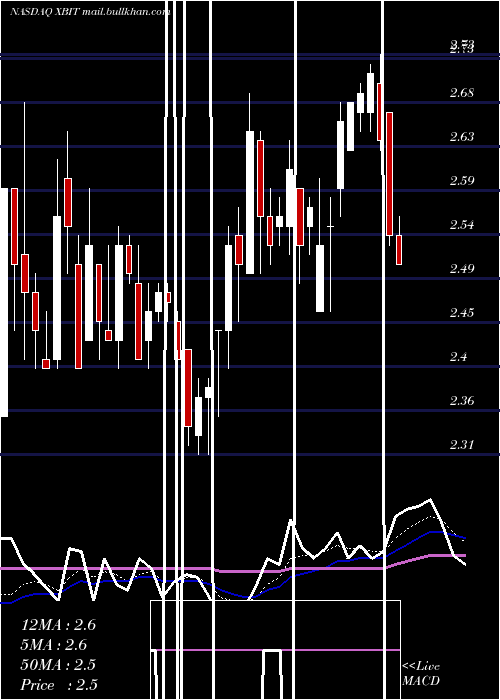Click the 2.4 price axis label

pos(459,356)
